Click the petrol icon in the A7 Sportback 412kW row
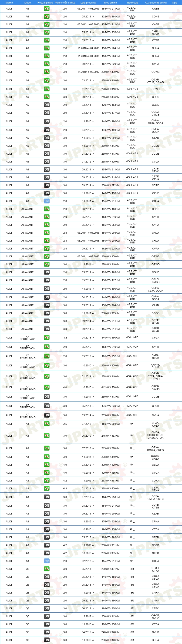Screen dimensions: 182x644 [x=47, y=387]
